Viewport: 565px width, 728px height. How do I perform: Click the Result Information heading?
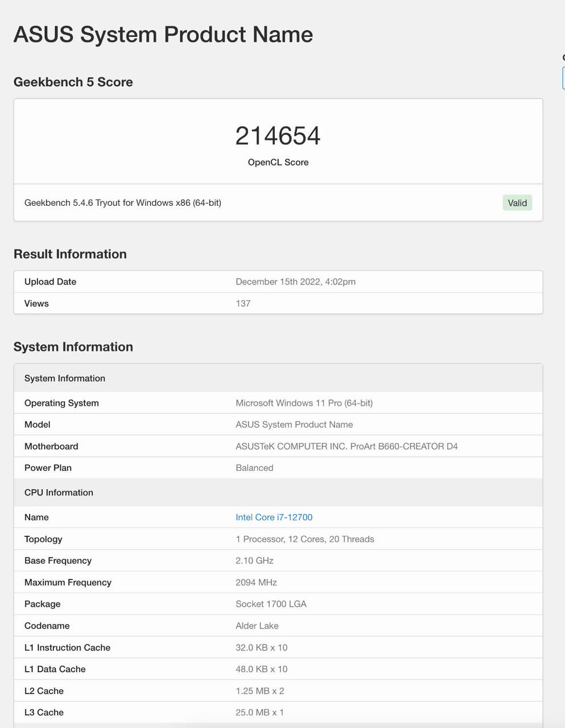coord(70,254)
